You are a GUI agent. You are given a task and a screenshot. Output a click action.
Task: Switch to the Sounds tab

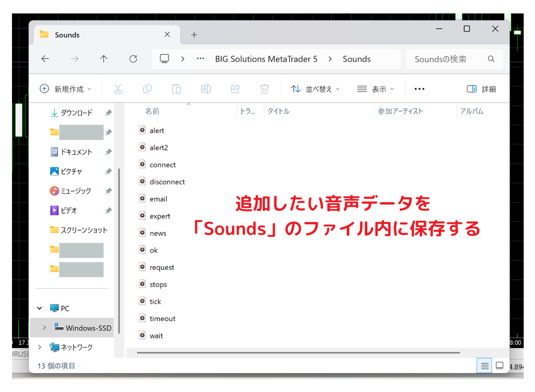[x=67, y=35]
